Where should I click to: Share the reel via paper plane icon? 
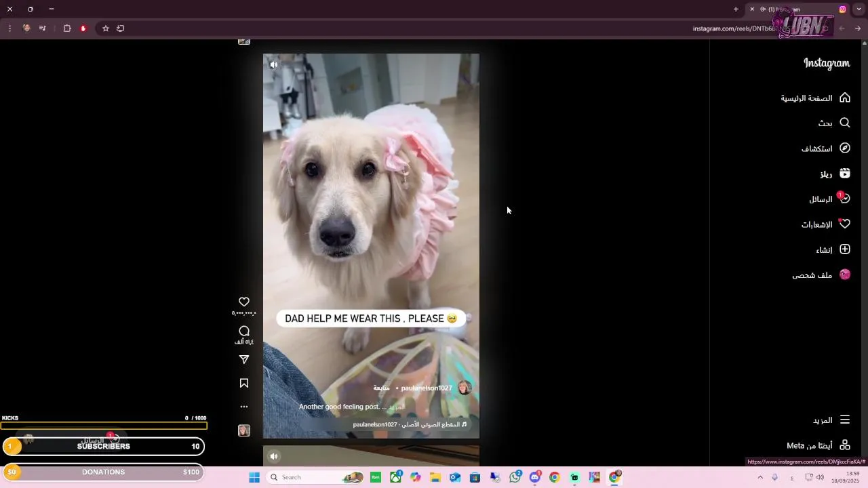(244, 360)
